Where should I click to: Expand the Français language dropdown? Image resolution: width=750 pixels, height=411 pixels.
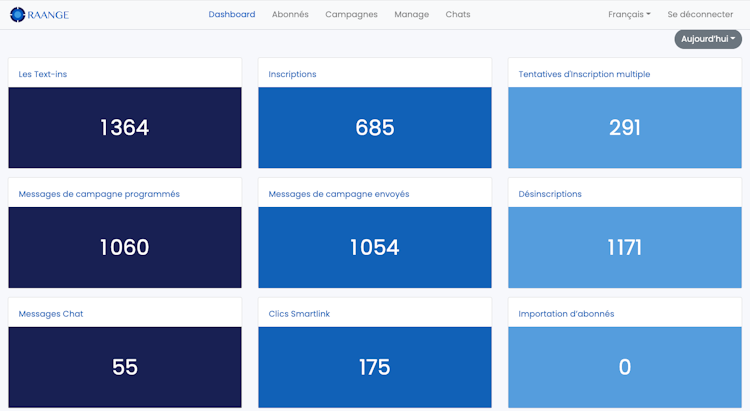629,14
